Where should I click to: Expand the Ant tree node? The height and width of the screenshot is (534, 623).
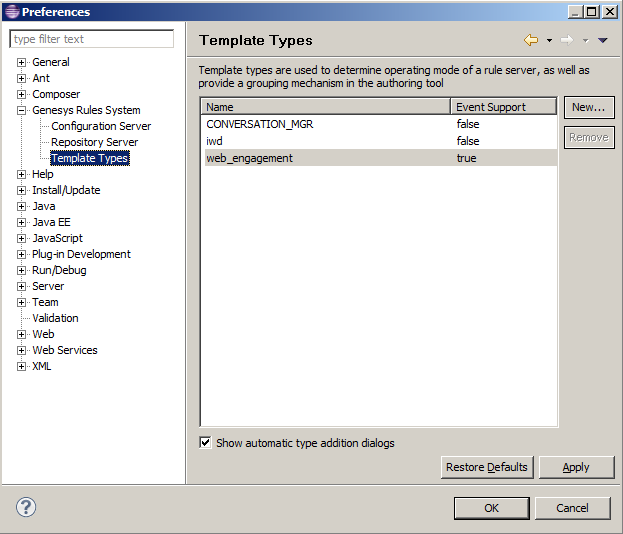pos(21,78)
